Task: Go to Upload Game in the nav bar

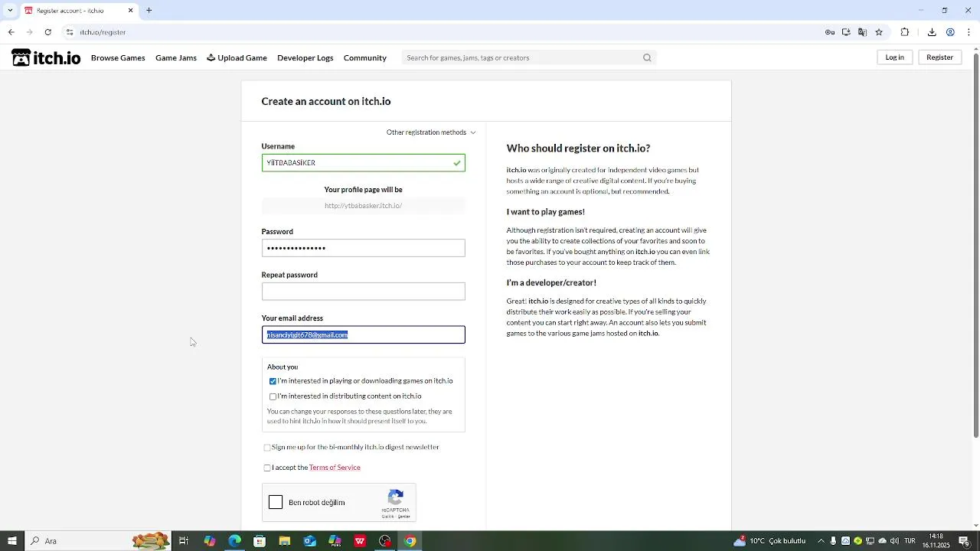Action: point(237,57)
